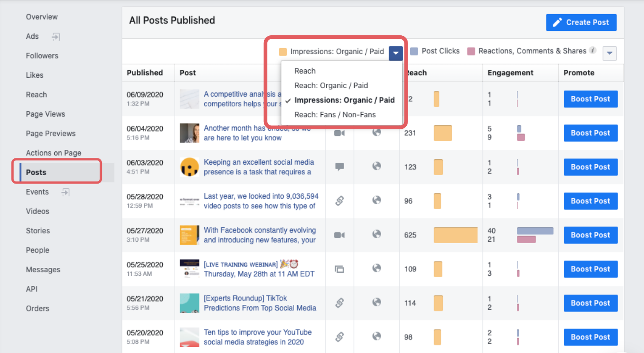Click public globe icon in 05/27/2020 row
Screen dimensions: 644x353
pyautogui.click(x=376, y=234)
